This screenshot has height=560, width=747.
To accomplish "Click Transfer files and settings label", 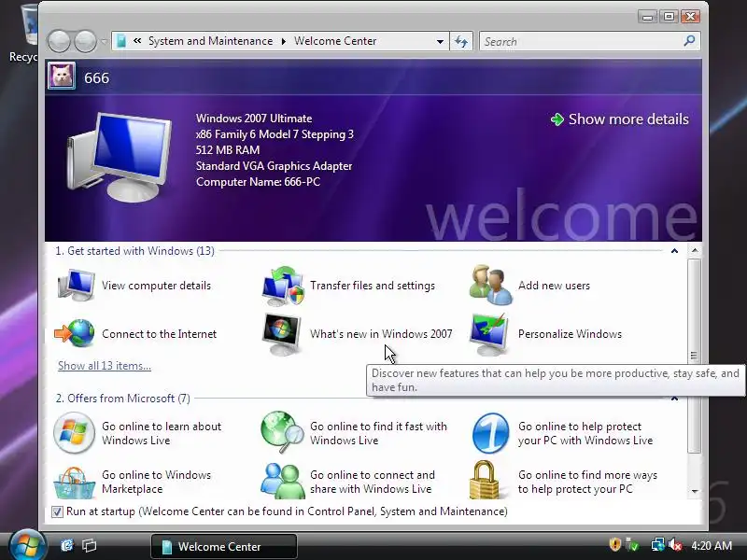I will click(x=373, y=286).
